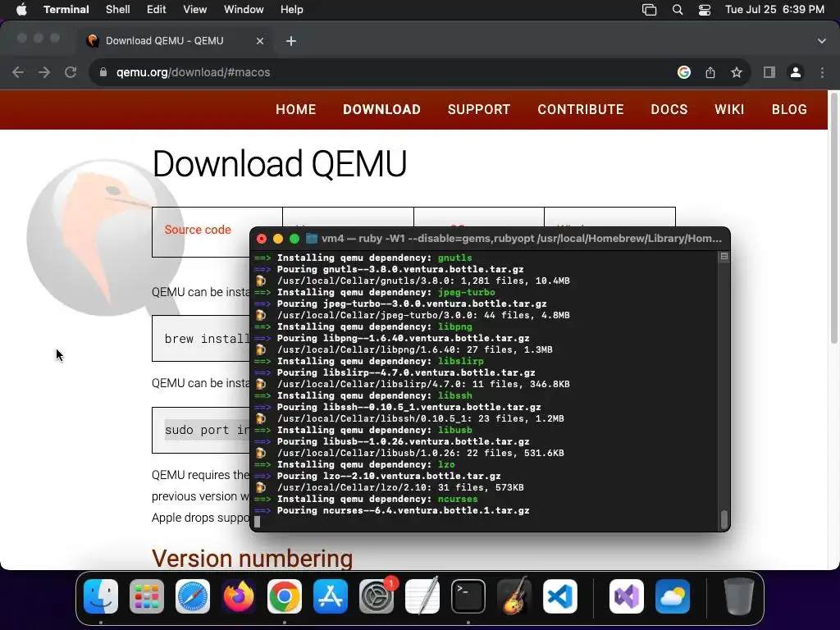
Task: Open the Chrome profile button
Action: click(796, 72)
